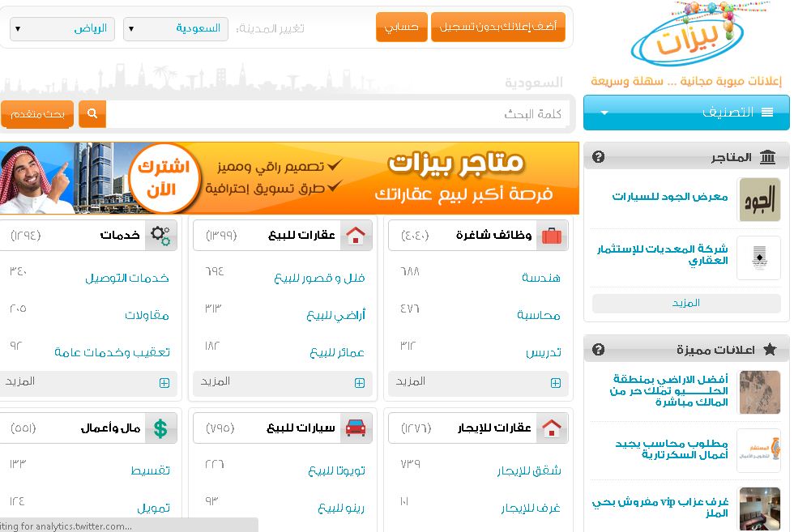794x532 pixels.
Task: Open the معرض الجود للسيارات link
Action: [670, 197]
